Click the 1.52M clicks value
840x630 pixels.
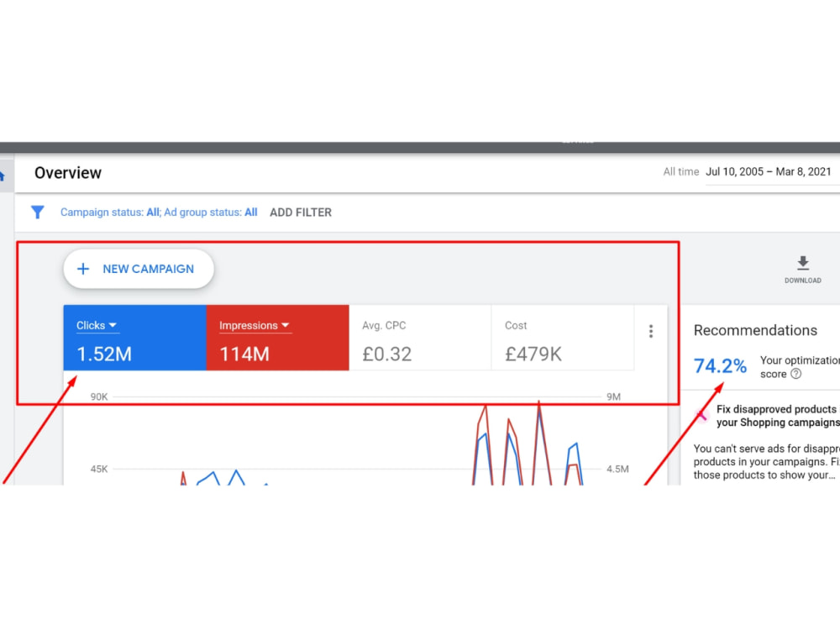point(104,354)
